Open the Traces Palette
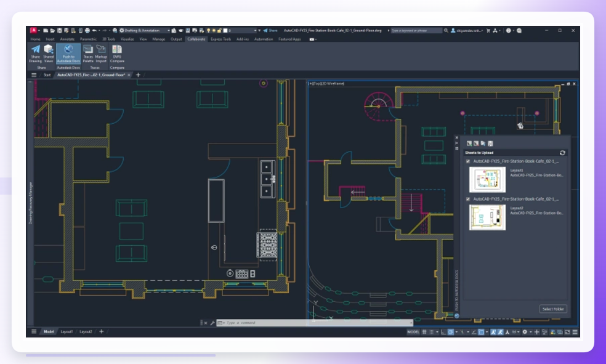Image resolution: width=606 pixels, height=364 pixels. pos(88,54)
